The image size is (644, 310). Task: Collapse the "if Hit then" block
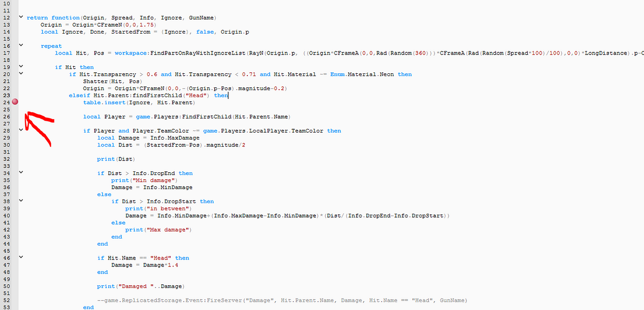pyautogui.click(x=21, y=67)
